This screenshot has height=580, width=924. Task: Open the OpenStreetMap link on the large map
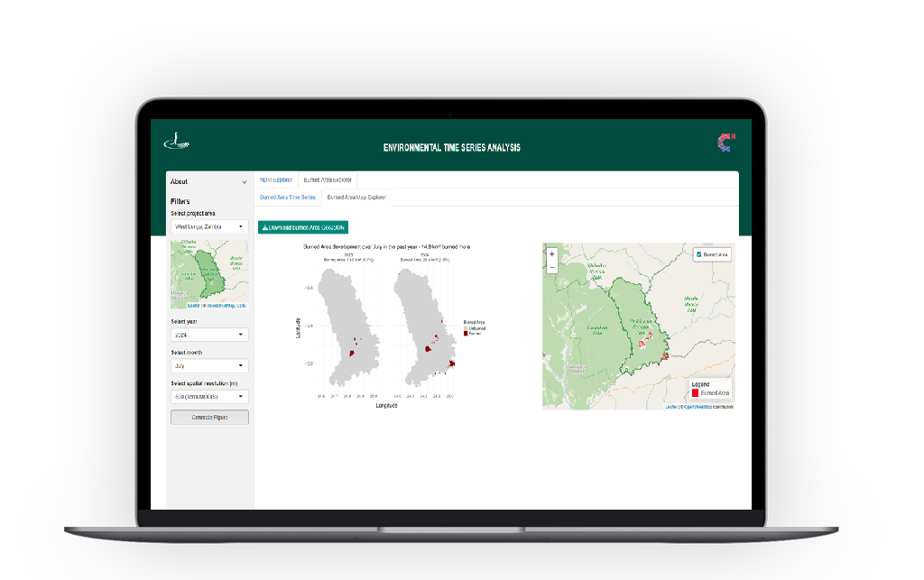point(697,407)
